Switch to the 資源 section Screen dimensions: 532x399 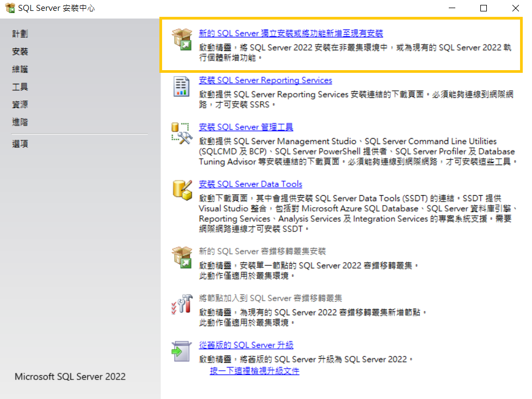(x=20, y=104)
